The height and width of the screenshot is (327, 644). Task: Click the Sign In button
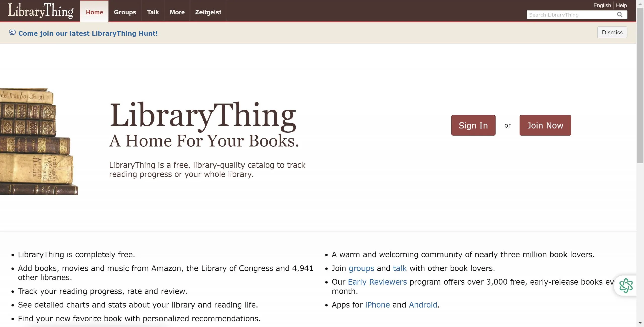pyautogui.click(x=473, y=125)
